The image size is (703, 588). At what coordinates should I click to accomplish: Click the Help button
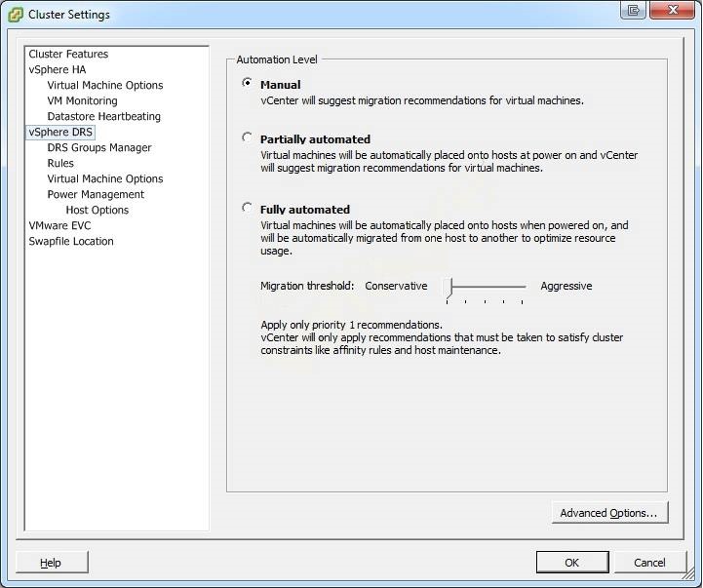tap(52, 563)
